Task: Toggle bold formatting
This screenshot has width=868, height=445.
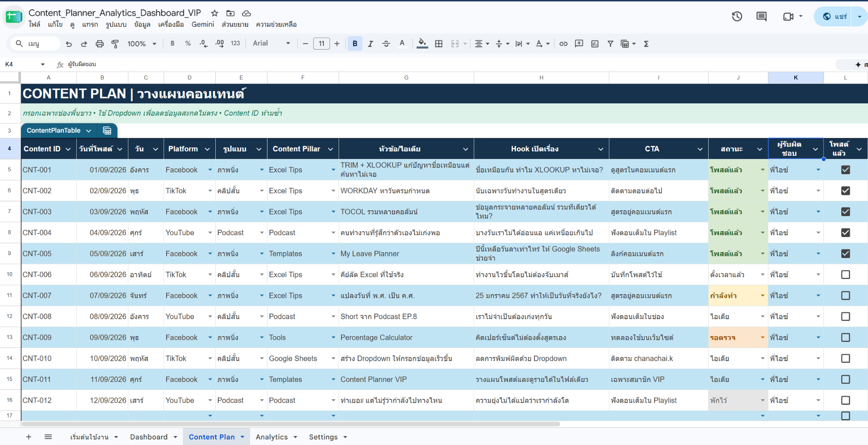Action: [355, 43]
